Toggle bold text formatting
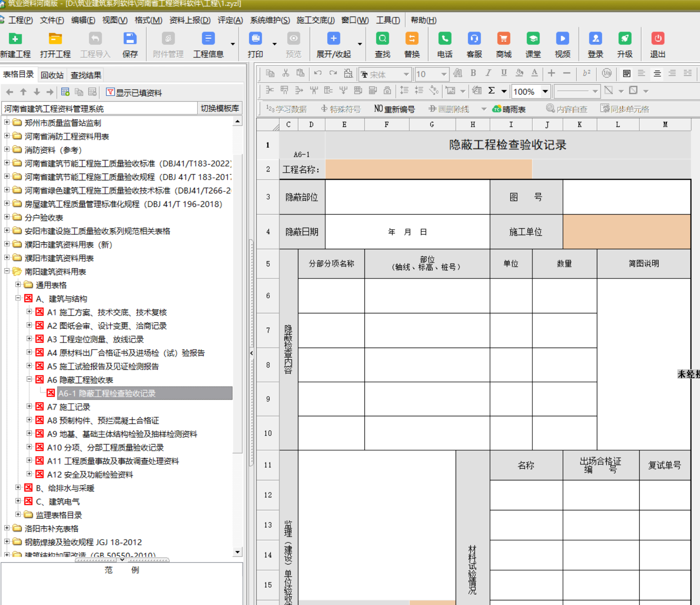The image size is (700, 605). click(x=473, y=73)
